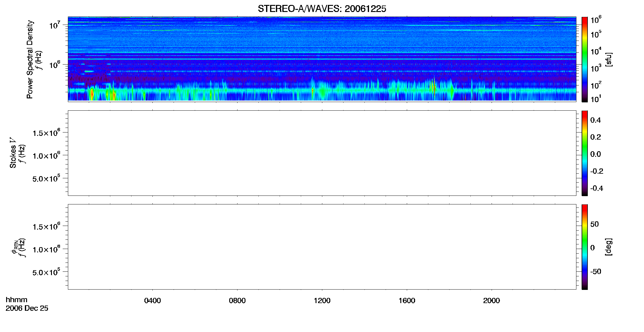
Task: Click the 1600 time tick label
Action: 407,301
